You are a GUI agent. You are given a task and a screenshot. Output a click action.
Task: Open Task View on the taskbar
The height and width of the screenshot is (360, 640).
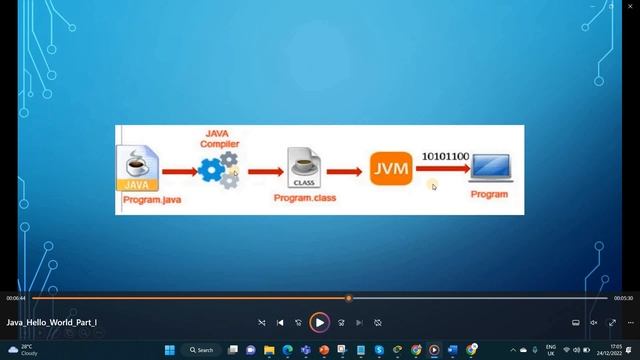[x=233, y=350]
